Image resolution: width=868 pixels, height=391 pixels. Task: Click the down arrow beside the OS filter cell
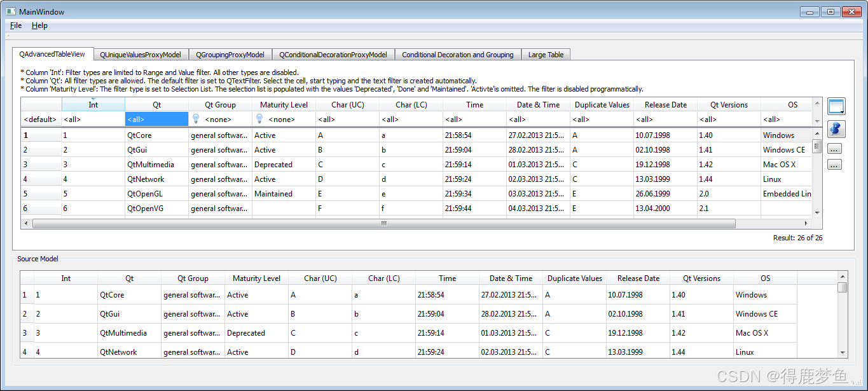[x=817, y=121]
